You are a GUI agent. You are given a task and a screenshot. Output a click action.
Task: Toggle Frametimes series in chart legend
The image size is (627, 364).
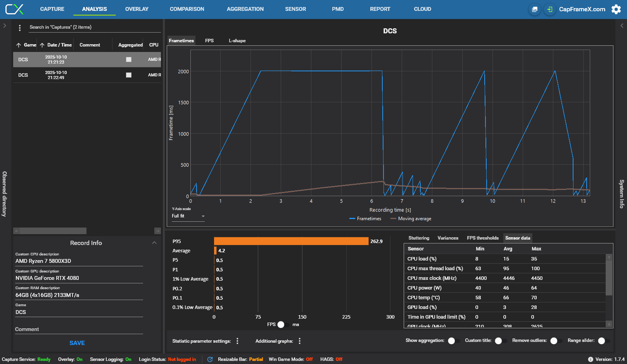coord(365,219)
